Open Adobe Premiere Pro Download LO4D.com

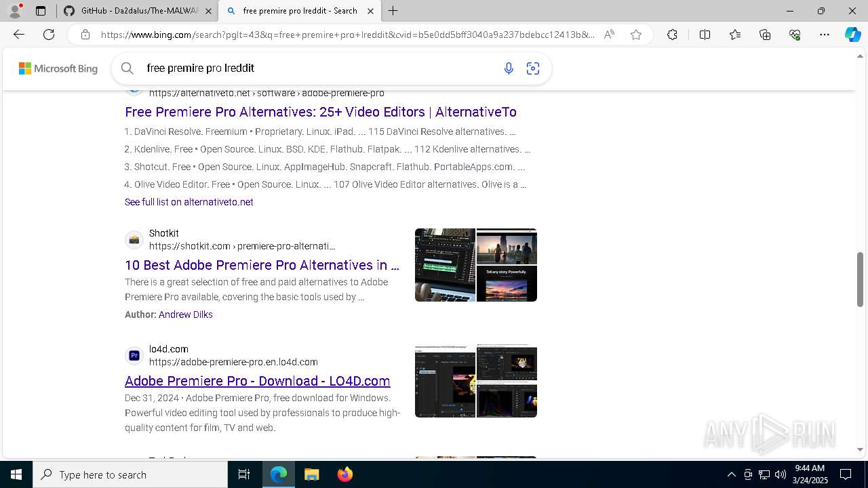[258, 381]
